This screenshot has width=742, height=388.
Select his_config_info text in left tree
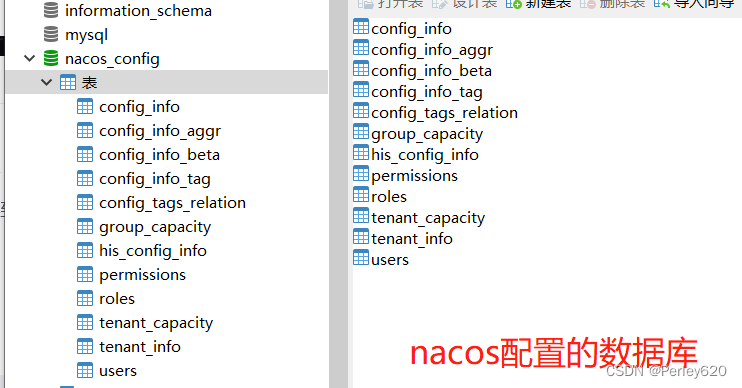click(x=153, y=251)
